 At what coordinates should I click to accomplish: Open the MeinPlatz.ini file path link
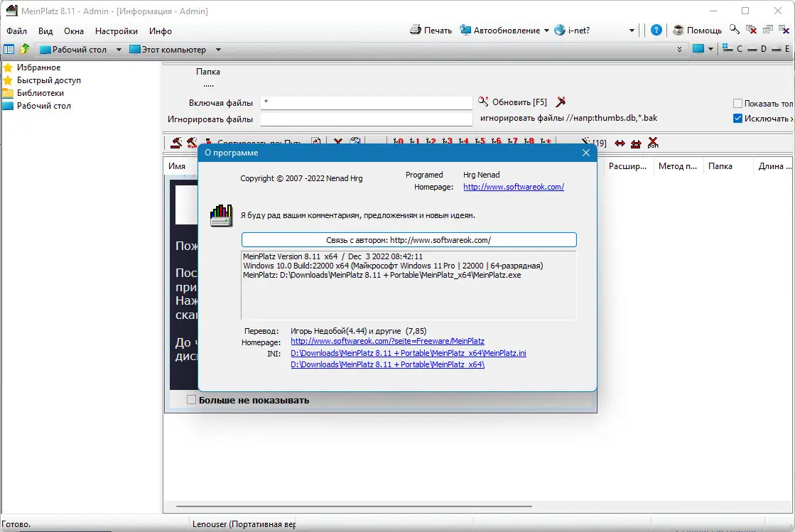click(x=408, y=353)
